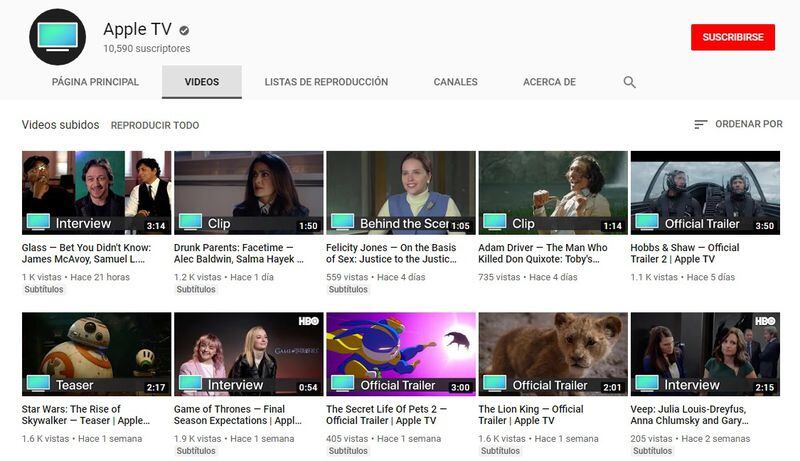Click the 'Glass — Bet You Didn't Know' title
The width and height of the screenshot is (800, 461).
click(86, 253)
